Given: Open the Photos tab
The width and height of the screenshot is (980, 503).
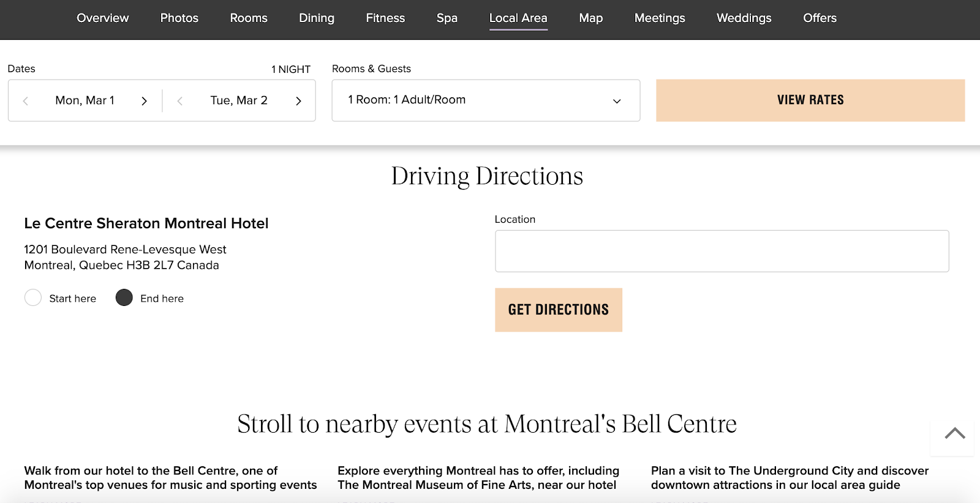Looking at the screenshot, I should click(x=179, y=18).
